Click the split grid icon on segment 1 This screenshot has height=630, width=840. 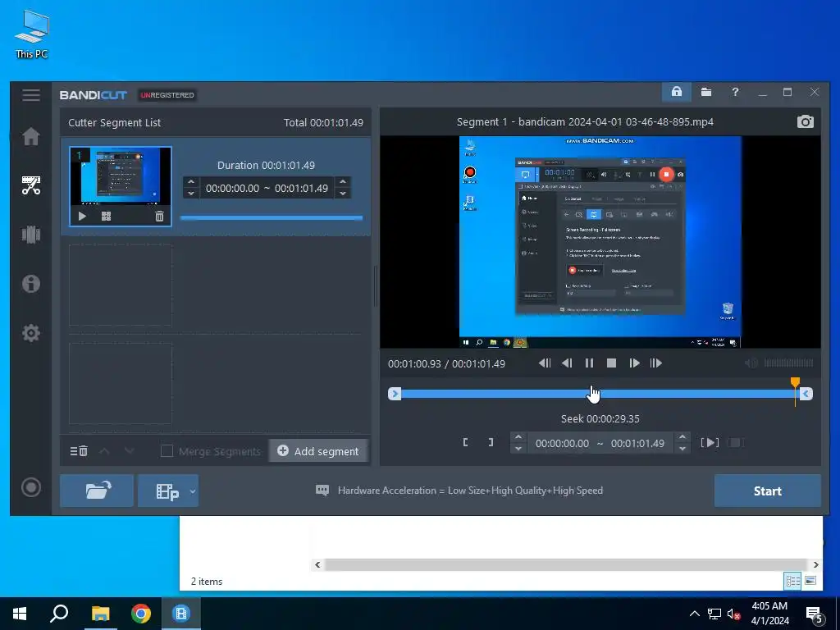106,217
